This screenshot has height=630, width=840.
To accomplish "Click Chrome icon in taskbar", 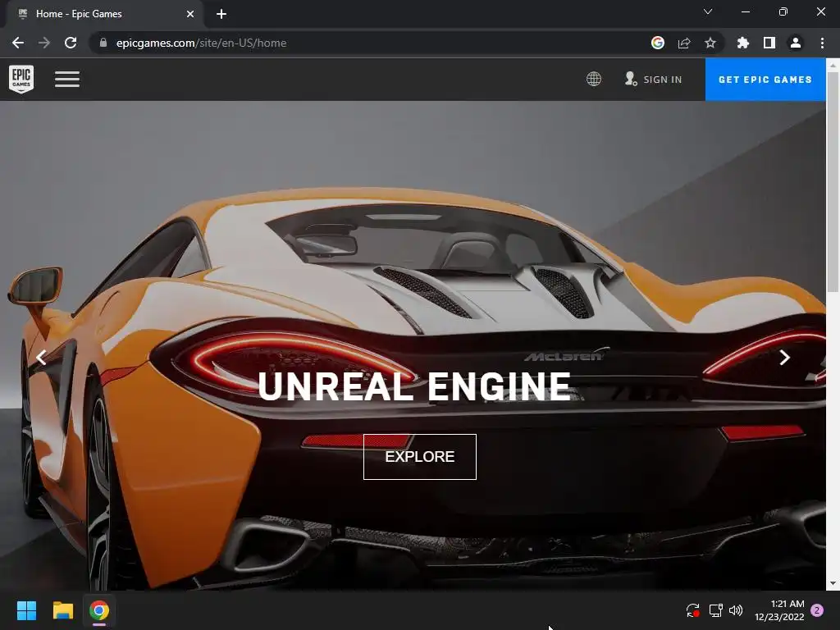I will (x=99, y=610).
